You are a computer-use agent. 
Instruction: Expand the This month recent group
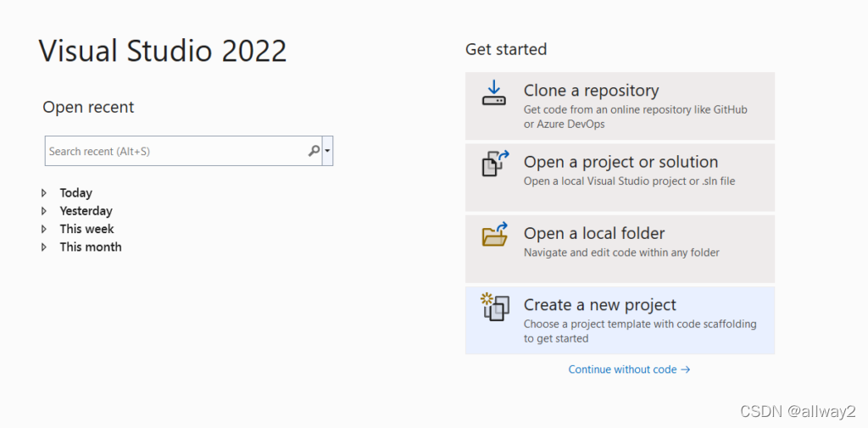point(45,247)
